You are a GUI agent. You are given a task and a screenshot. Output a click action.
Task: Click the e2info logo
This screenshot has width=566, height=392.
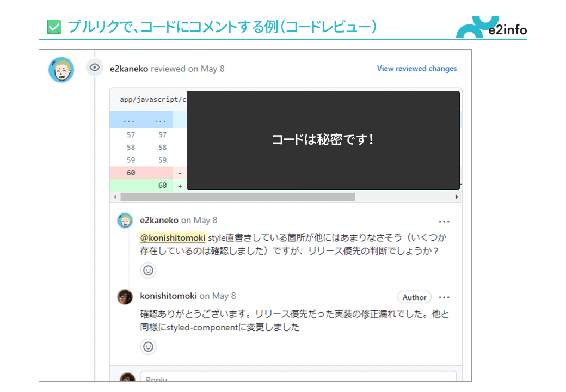click(x=491, y=27)
